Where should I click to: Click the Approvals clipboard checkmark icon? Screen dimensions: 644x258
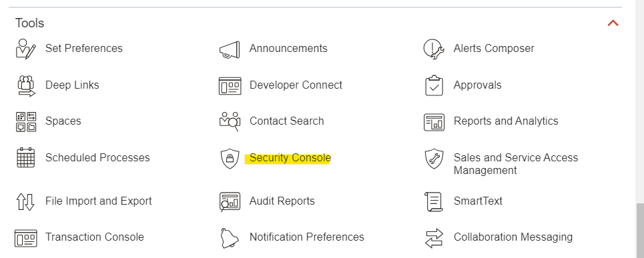434,85
